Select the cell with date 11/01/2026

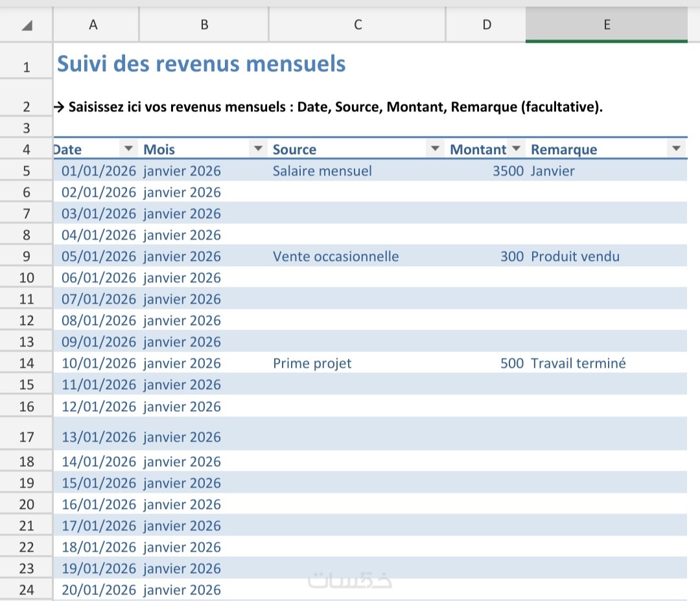(96, 385)
